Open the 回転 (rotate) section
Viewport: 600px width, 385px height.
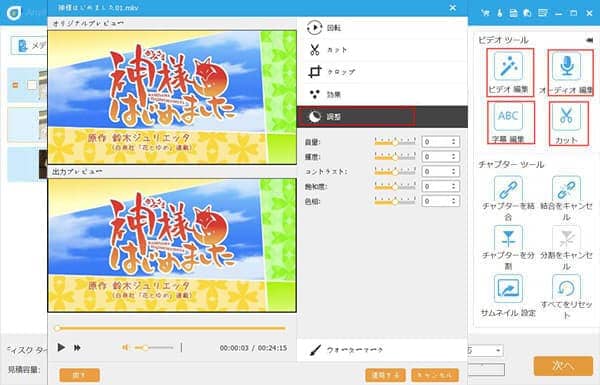pos(382,28)
